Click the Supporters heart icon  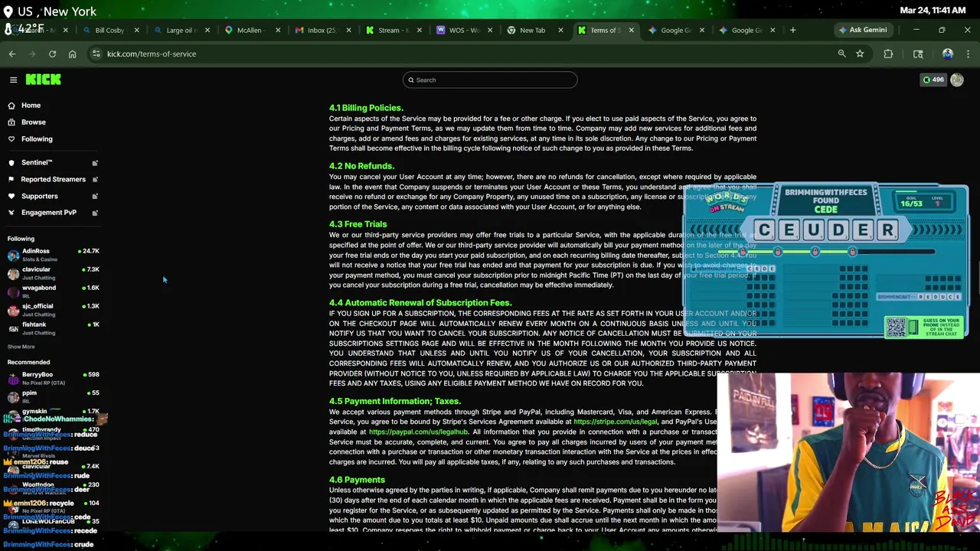(x=11, y=197)
